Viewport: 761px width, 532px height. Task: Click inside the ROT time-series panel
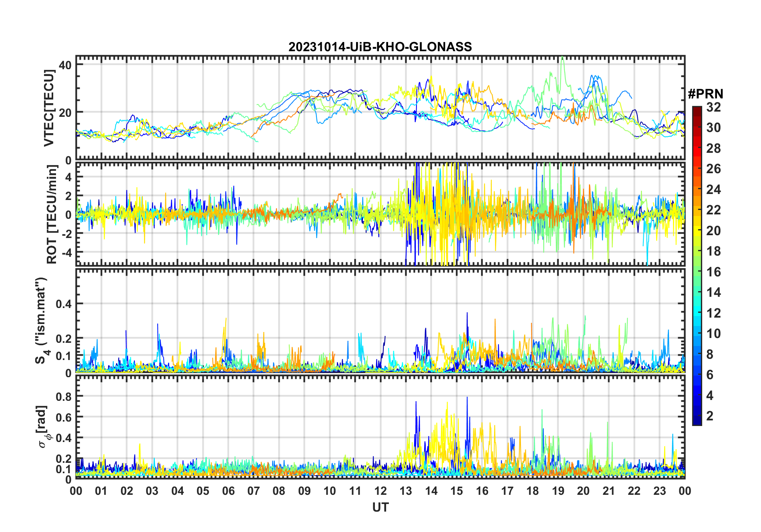[380, 214]
